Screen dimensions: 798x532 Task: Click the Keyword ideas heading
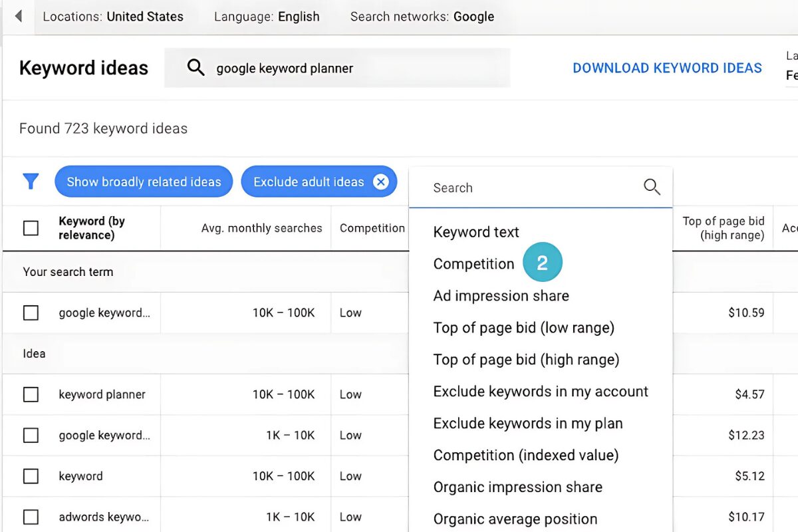tap(84, 68)
